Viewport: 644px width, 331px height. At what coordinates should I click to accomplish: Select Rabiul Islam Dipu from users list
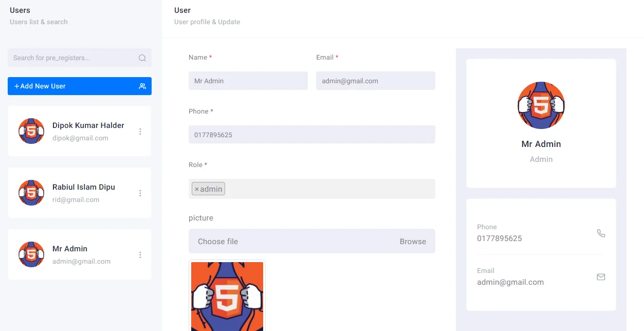(84, 187)
